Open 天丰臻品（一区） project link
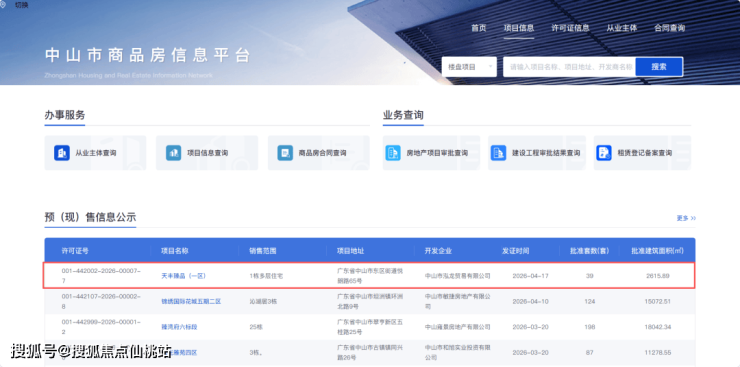This screenshot has height=367, width=740. coord(184,275)
